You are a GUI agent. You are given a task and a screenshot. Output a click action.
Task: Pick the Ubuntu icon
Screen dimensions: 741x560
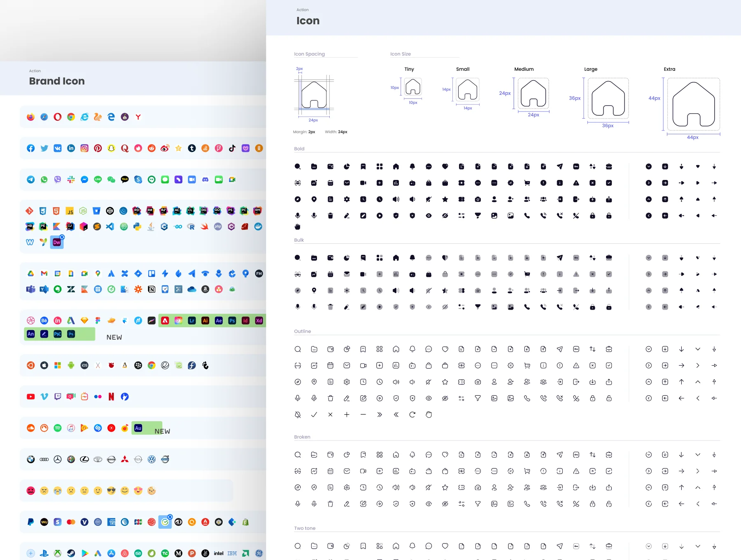(x=31, y=365)
